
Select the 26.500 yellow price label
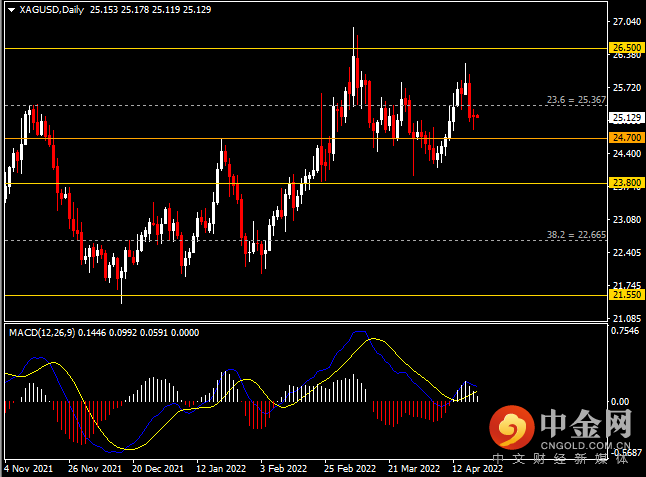[626, 47]
